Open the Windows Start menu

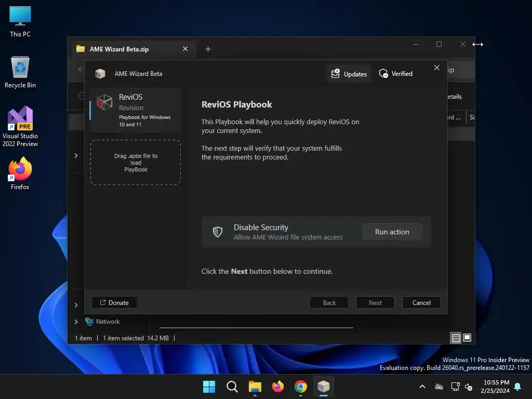click(209, 387)
